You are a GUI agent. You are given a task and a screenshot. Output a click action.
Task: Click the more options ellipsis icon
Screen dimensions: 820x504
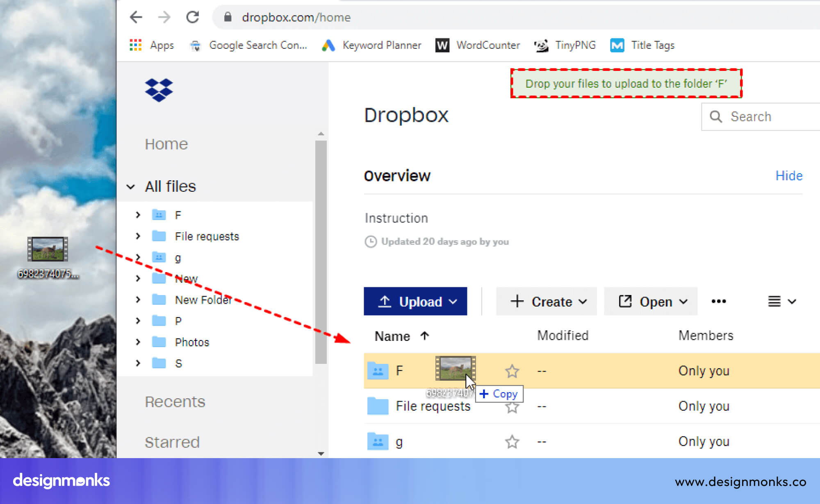[719, 301]
